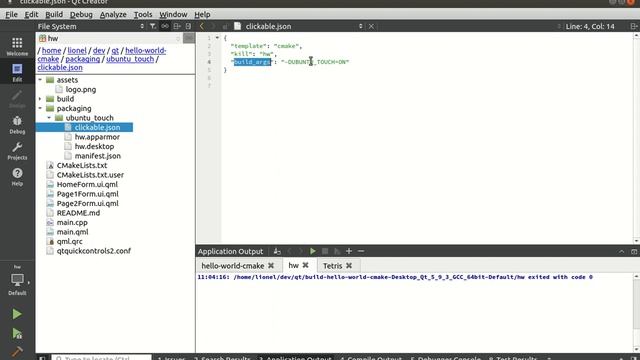Click the split panel icon in File System header

coord(177,26)
